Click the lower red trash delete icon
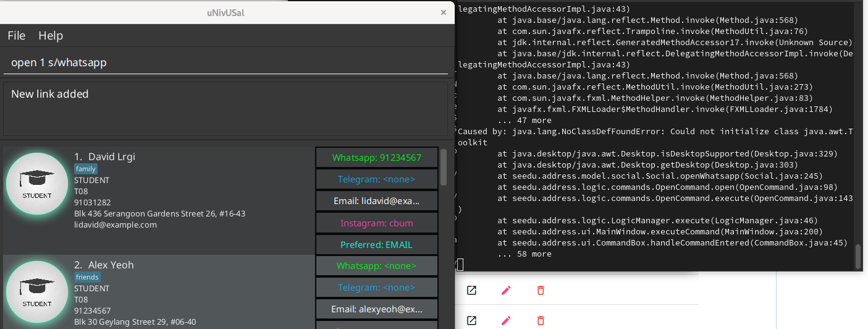This screenshot has width=868, height=329. 541,320
